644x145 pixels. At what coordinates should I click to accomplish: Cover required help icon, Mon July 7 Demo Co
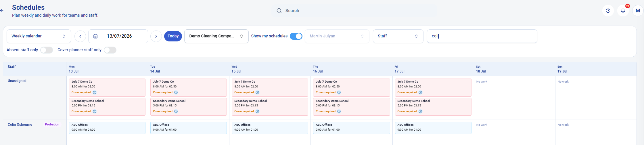95,92
